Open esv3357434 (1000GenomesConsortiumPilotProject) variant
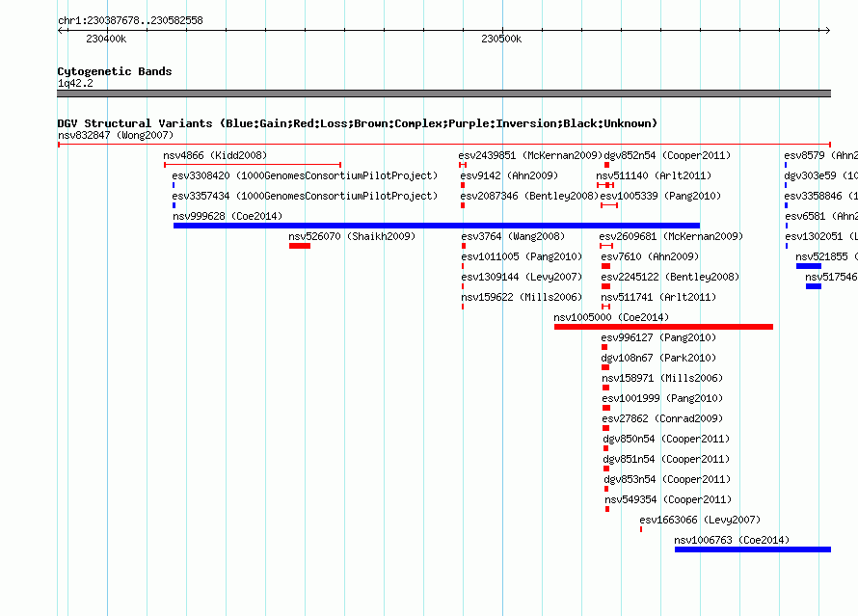The image size is (858, 616). [x=305, y=196]
